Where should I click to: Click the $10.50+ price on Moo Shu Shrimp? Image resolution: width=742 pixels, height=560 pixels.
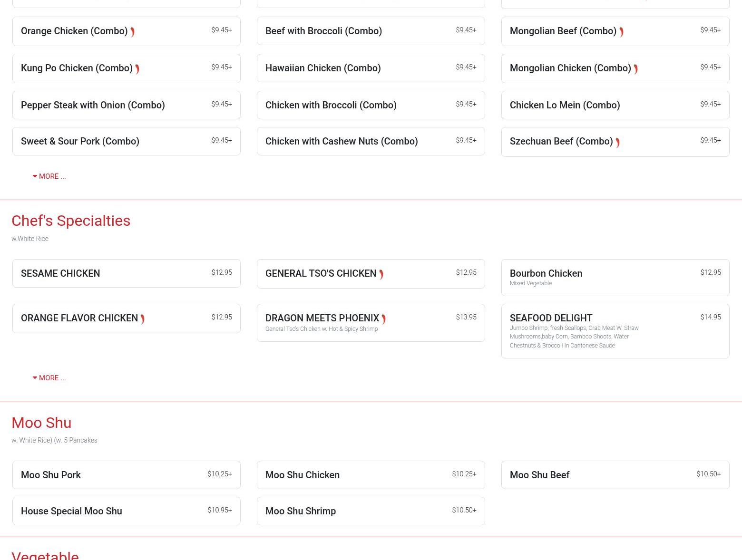point(464,510)
